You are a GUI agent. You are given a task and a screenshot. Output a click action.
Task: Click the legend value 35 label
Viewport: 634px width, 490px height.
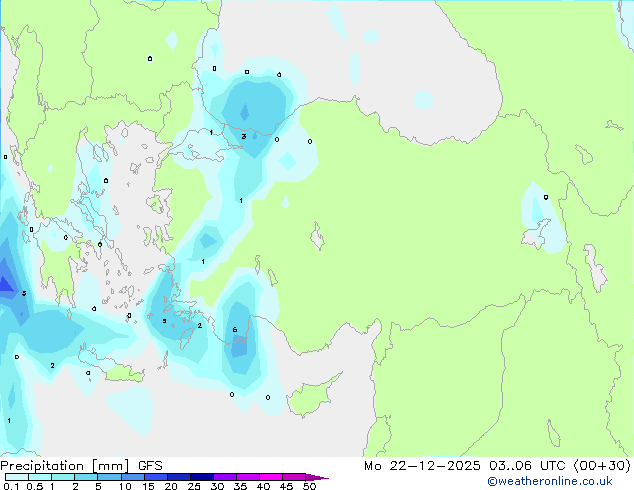[240, 486]
